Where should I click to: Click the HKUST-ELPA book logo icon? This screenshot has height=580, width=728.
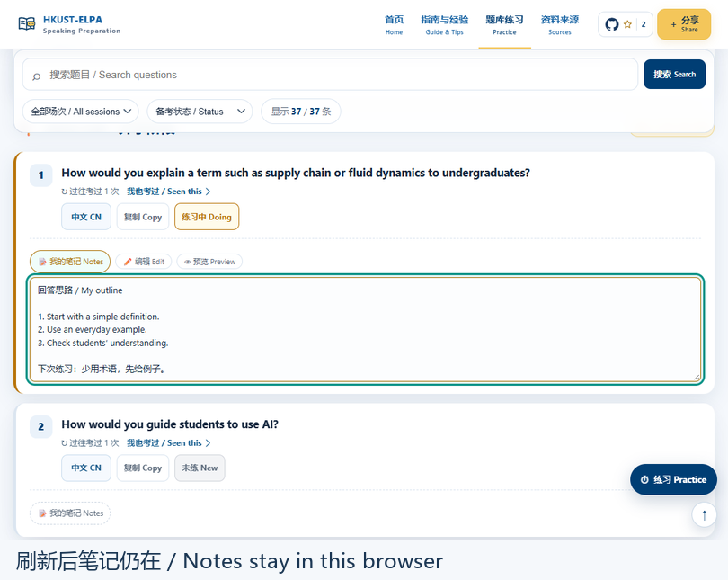click(26, 23)
